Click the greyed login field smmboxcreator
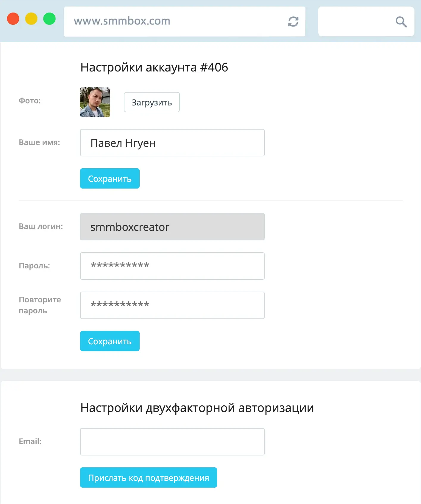This screenshot has height=504, width=421. (x=172, y=227)
